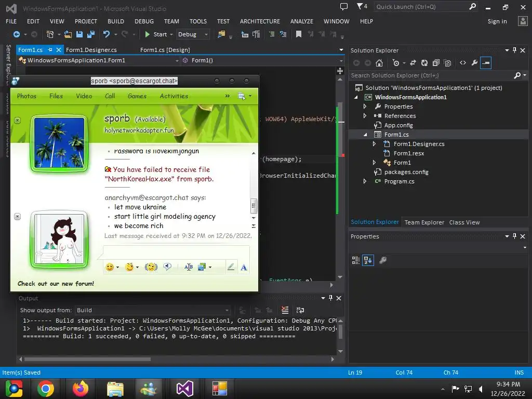Expand the Form1.Designer.cs node
Viewport: 532px width, 399px height.
coord(374,144)
